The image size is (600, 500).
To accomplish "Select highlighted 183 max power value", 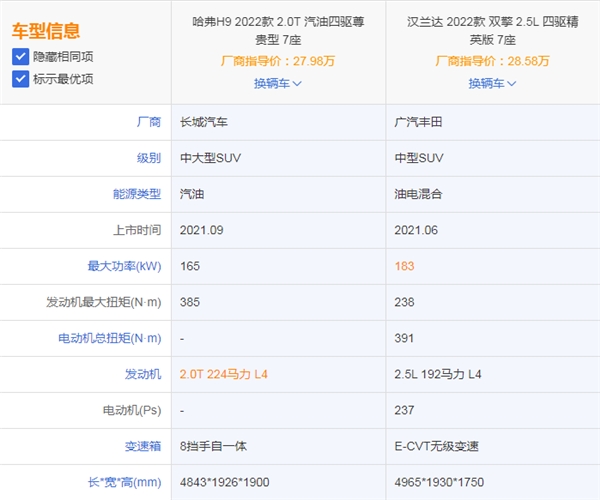I will 406,266.
